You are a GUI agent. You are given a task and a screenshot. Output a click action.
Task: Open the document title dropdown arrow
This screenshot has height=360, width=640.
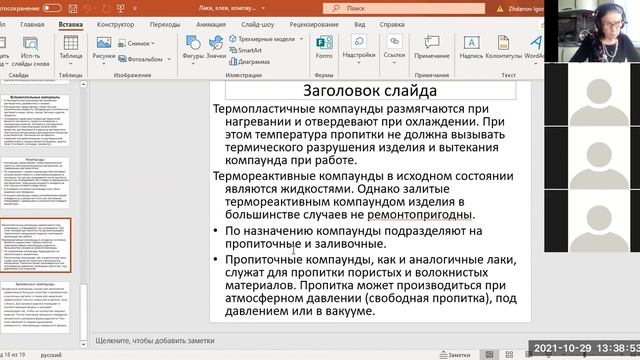click(263, 8)
